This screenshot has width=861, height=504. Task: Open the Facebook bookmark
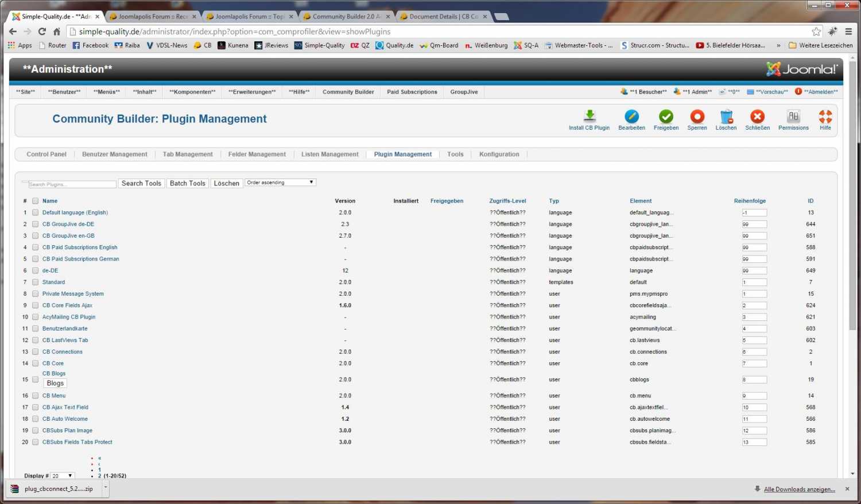[90, 45]
